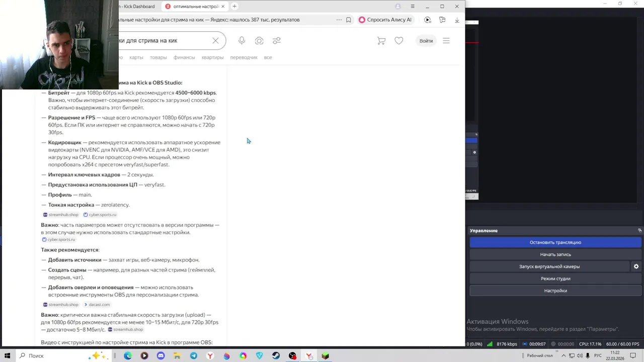Click the 00:09:07 stream timer in OBS

[x=537, y=344]
